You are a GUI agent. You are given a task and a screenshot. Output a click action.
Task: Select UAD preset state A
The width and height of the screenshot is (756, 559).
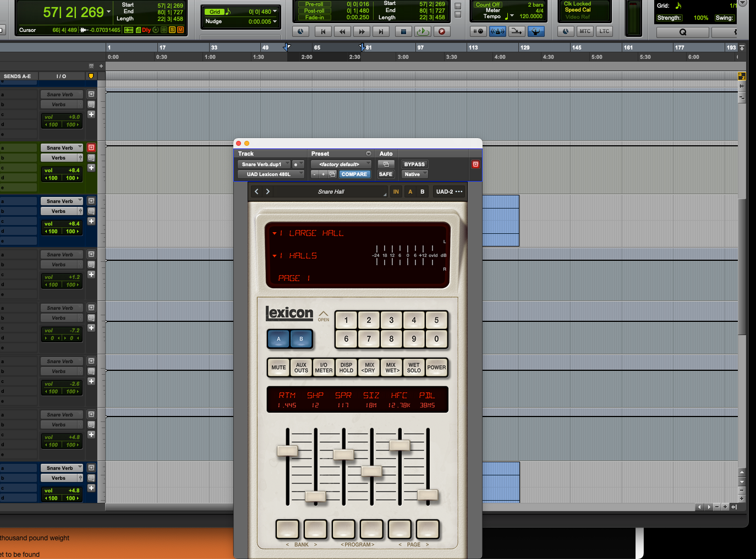click(x=410, y=191)
